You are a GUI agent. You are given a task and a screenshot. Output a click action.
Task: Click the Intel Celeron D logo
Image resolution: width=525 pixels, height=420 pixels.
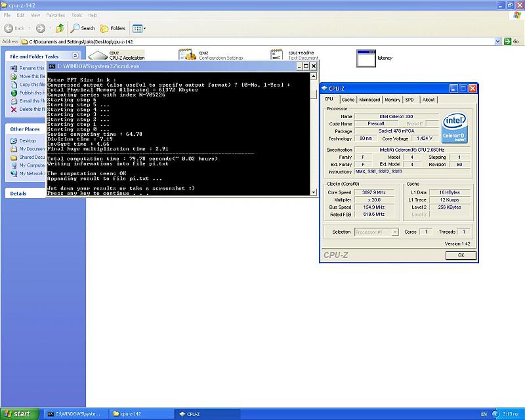click(455, 127)
